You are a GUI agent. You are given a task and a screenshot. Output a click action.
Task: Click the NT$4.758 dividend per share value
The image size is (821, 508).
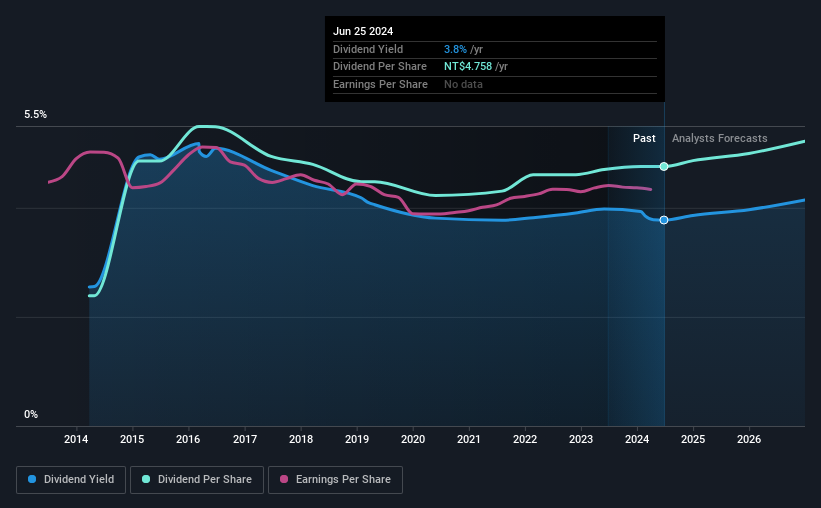(x=468, y=67)
